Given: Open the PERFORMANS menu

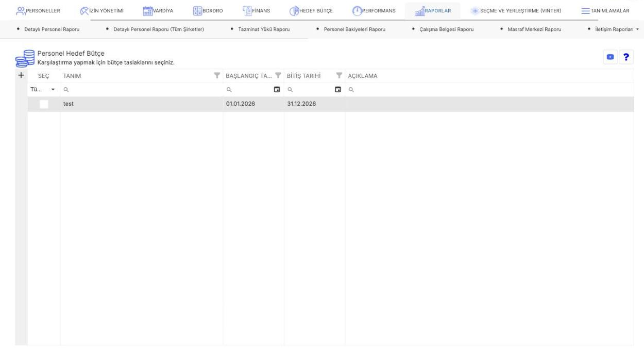Looking at the screenshot, I should point(374,11).
